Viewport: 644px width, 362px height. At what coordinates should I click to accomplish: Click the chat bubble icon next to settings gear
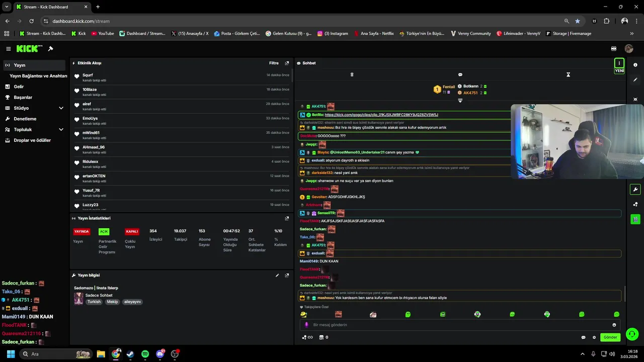[584, 337]
